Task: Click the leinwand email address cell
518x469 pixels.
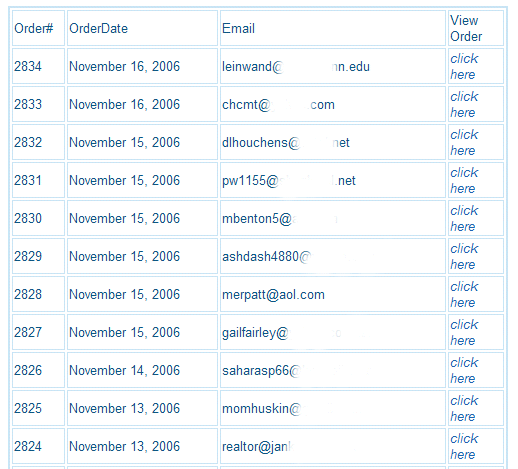Action: pos(333,66)
